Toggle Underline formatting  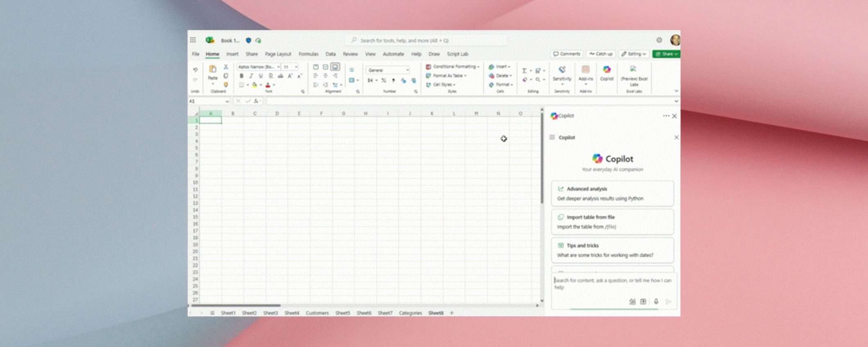[261, 76]
